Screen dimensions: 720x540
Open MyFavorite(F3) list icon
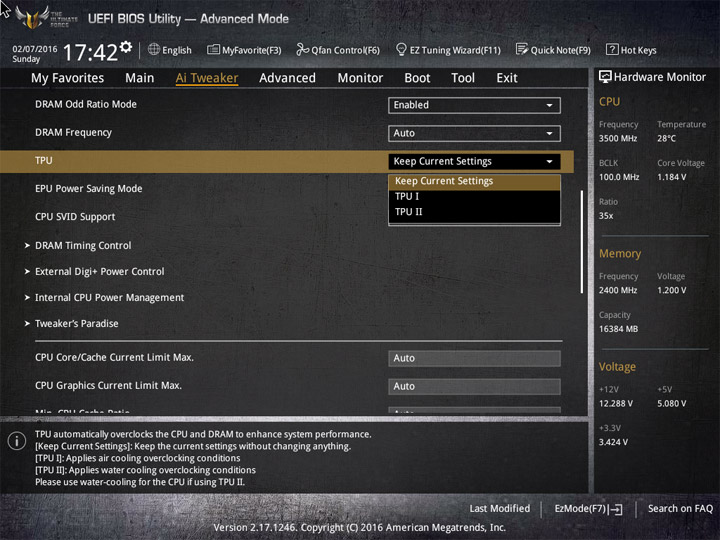[213, 50]
